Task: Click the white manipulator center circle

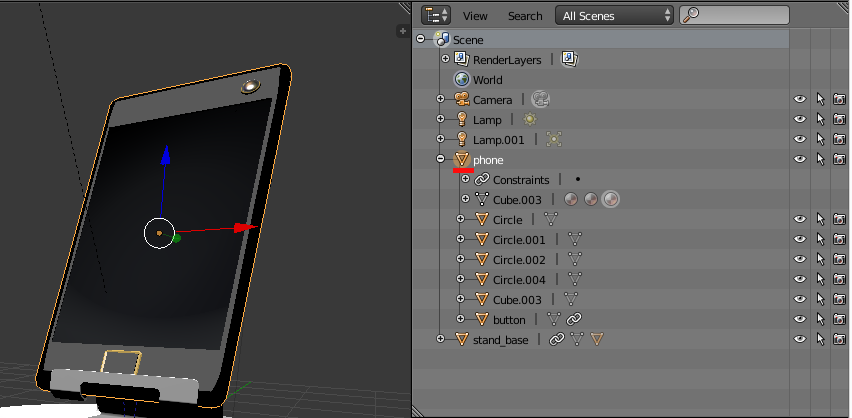Action: click(x=159, y=233)
